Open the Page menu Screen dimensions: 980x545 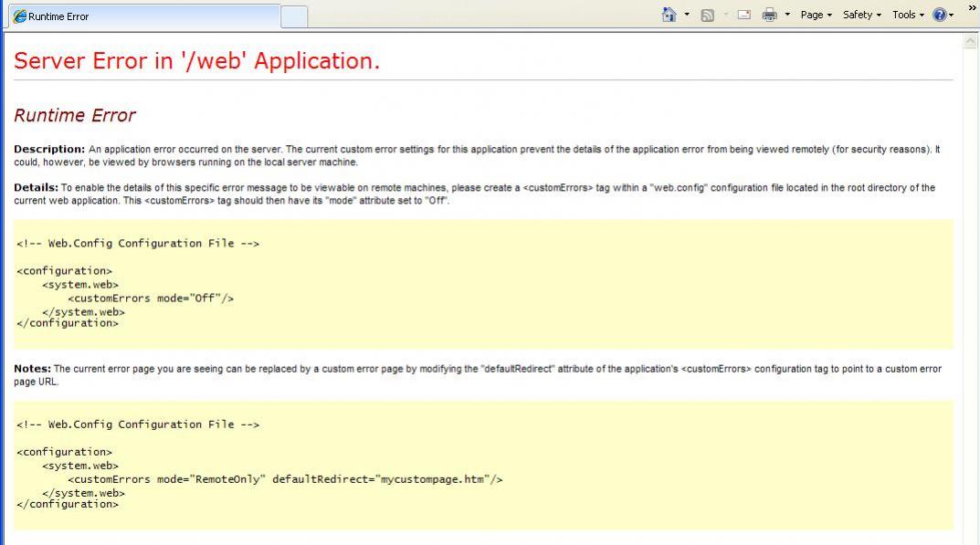coord(816,15)
